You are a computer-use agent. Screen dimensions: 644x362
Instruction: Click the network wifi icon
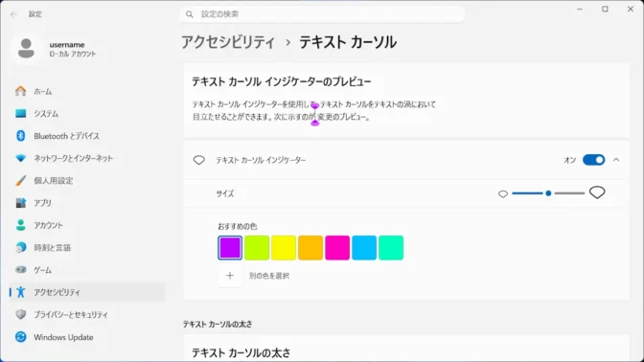pos(20,158)
